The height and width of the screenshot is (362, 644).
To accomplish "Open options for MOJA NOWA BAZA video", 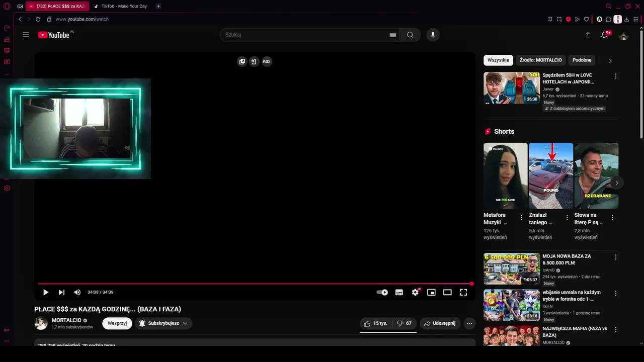I will tap(615, 257).
